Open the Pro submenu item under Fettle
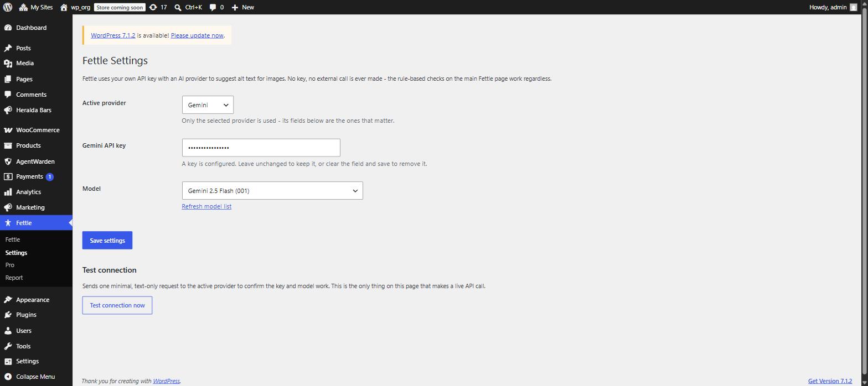Screen dimensions: 868x386 [10, 265]
